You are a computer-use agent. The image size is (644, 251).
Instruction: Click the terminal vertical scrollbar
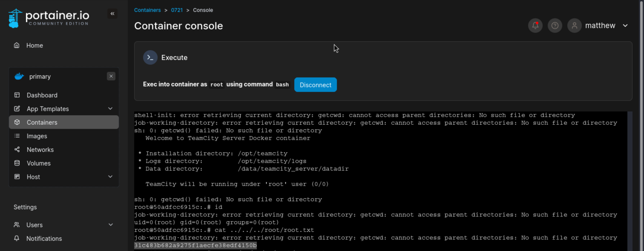630,180
